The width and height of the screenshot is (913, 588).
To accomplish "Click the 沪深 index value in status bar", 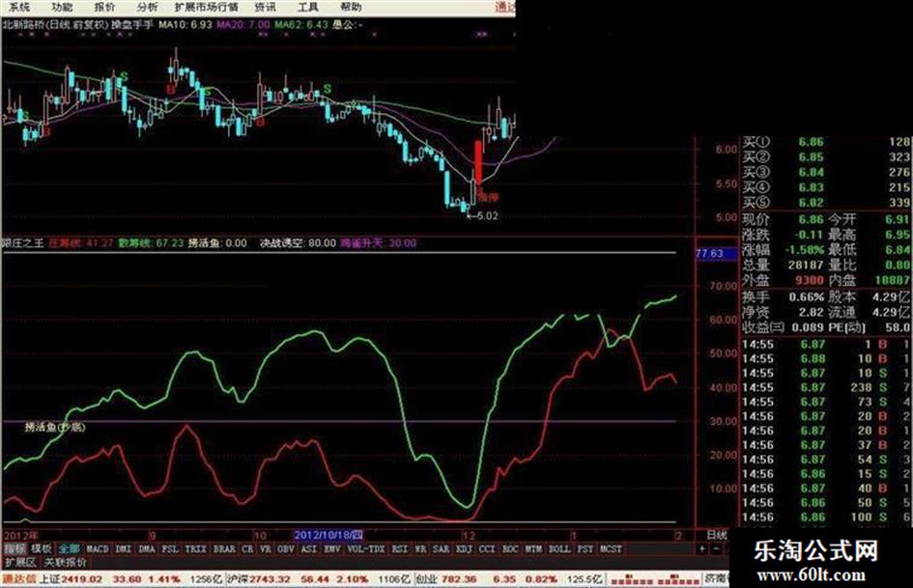I will coord(271,579).
